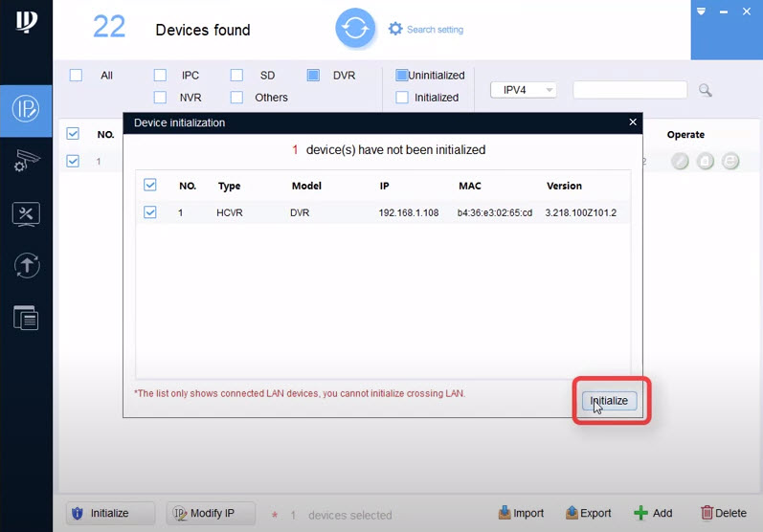Open the camera settings sidebar icon
This screenshot has width=763, height=532.
26,161
